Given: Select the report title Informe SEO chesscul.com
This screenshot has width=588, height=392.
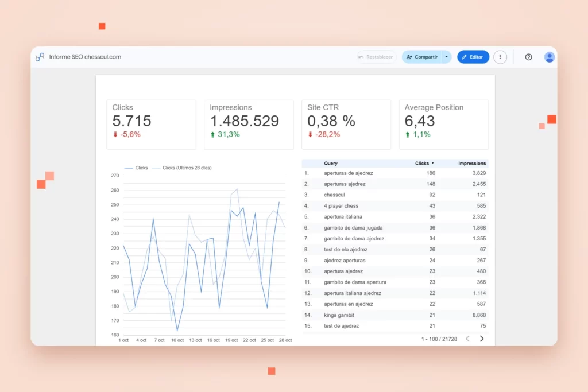Looking at the screenshot, I should (x=85, y=57).
